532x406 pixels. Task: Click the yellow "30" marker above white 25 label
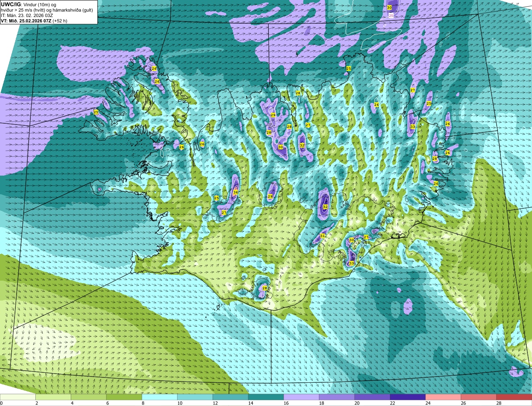click(x=389, y=7)
